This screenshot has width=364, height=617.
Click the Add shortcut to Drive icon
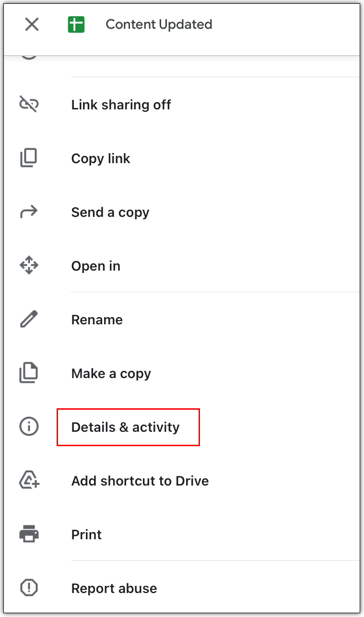coord(29,480)
